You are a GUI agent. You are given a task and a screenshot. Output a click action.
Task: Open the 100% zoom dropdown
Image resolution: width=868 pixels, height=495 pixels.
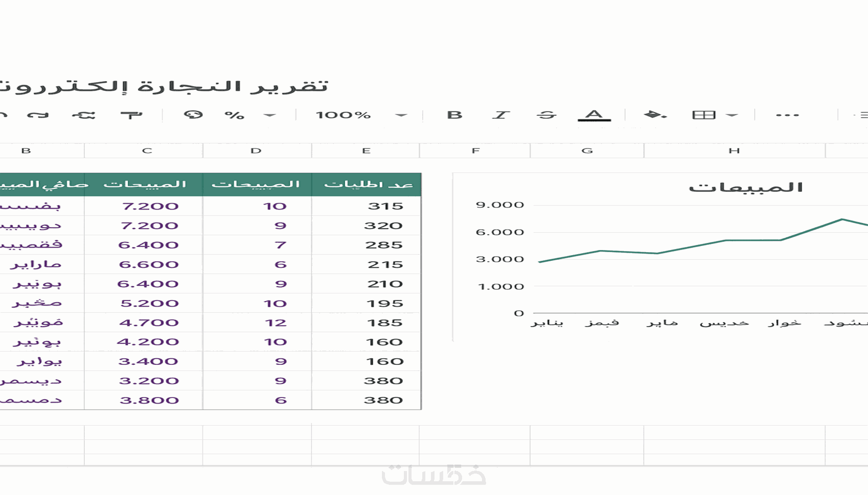click(x=401, y=115)
